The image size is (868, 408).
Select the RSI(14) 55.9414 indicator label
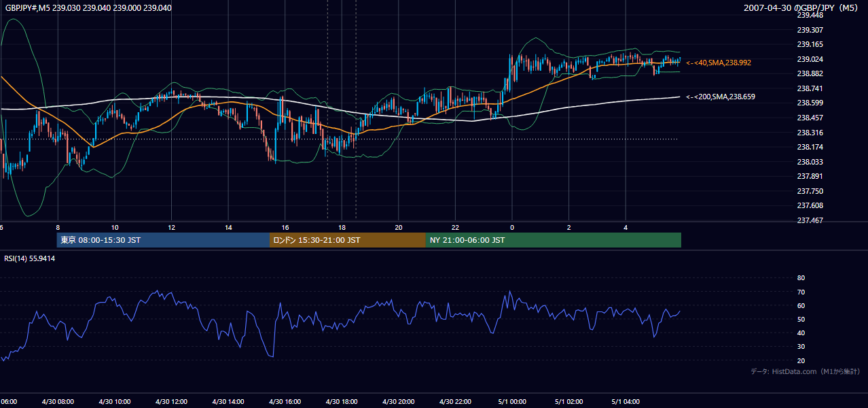30,258
